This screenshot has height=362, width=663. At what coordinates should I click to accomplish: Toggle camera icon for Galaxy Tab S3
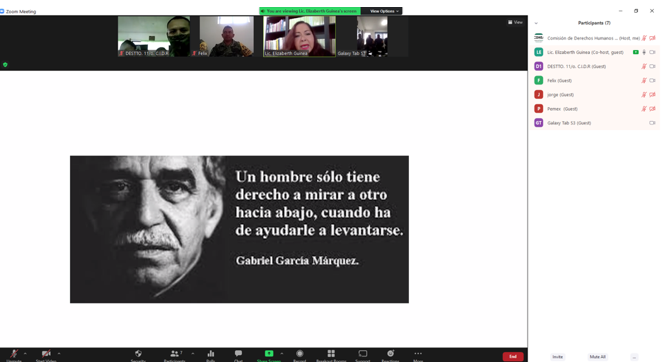pos(652,123)
